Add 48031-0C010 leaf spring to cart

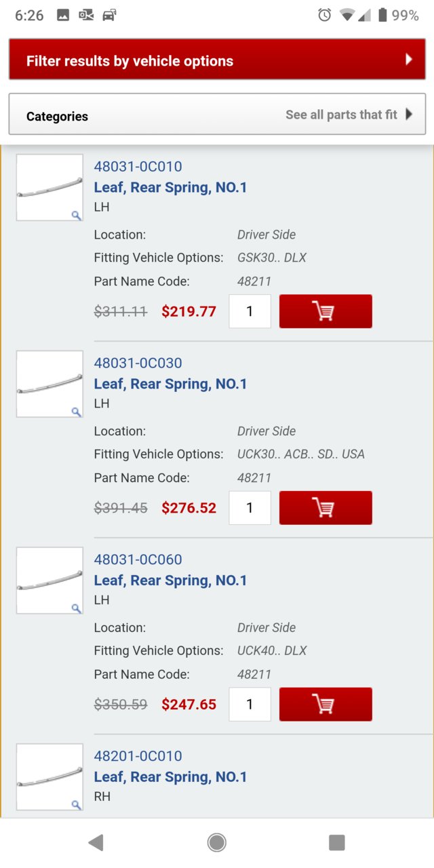tap(325, 311)
